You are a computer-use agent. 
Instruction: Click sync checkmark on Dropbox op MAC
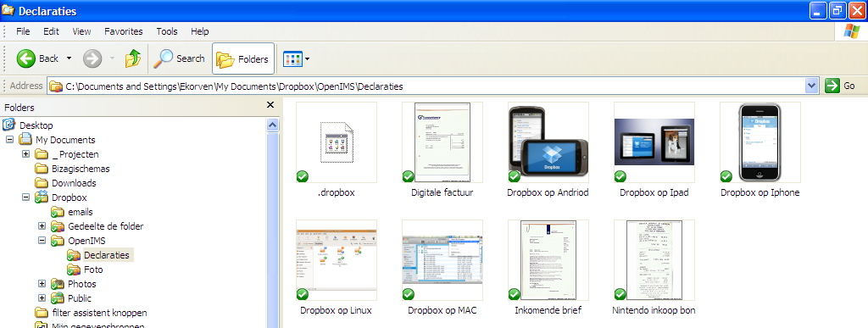point(408,294)
